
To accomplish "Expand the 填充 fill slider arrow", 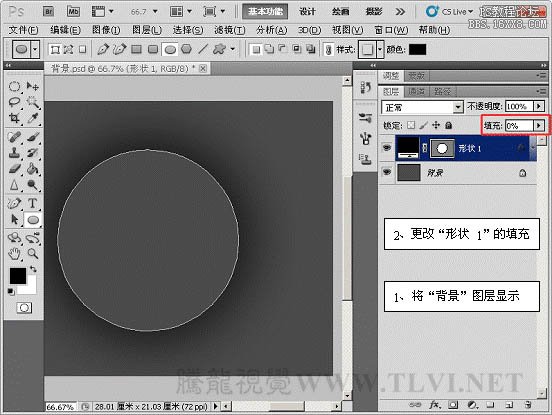I will pos(539,125).
